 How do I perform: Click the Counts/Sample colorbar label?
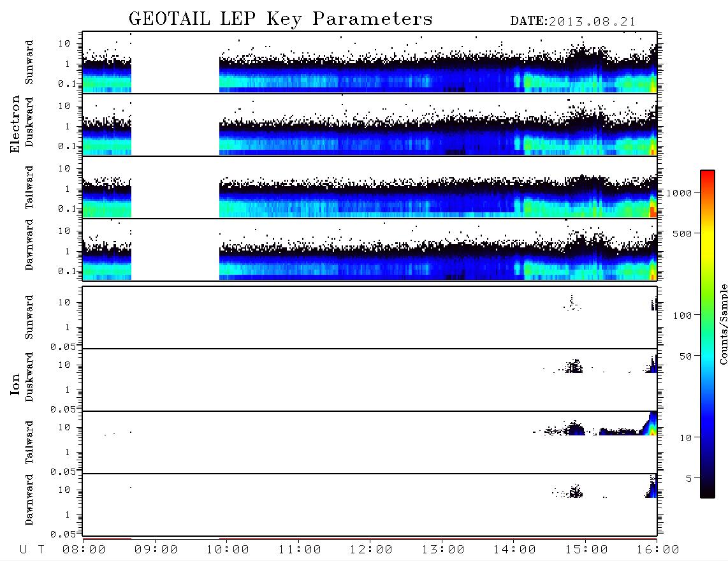click(x=723, y=324)
